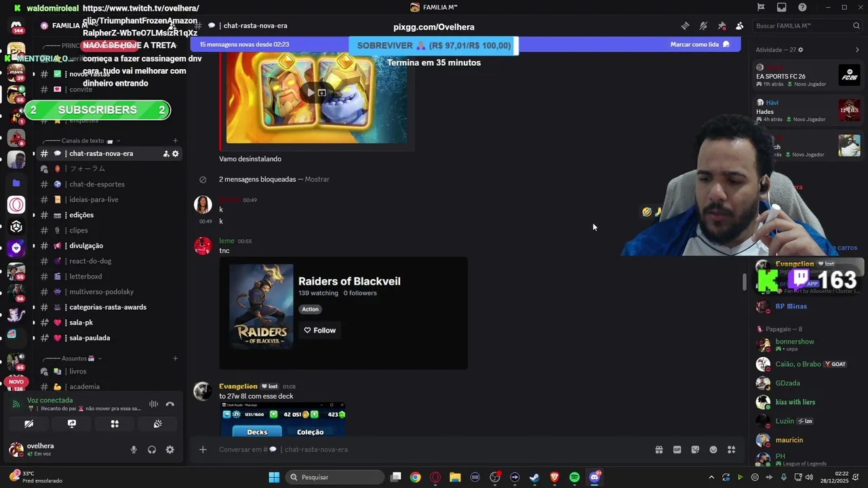Screen dimensions: 868x488
Task: Toggle camera in voice panel
Action: [x=28, y=424]
